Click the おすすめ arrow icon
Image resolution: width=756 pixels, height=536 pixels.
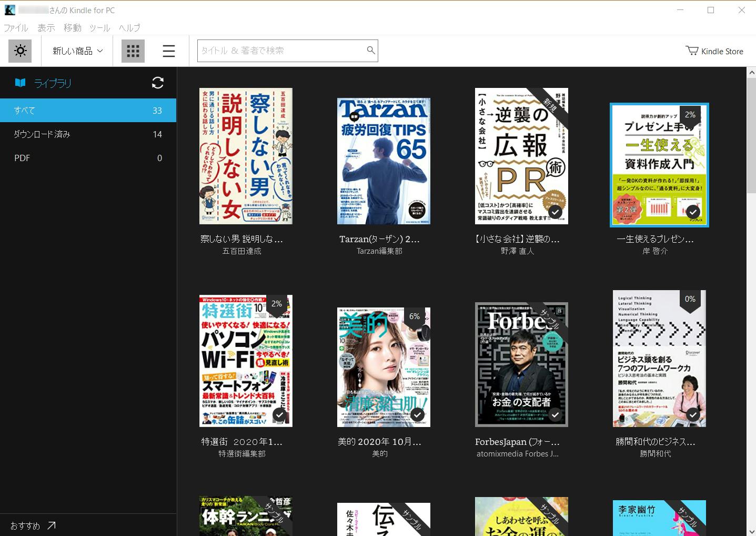(52, 525)
